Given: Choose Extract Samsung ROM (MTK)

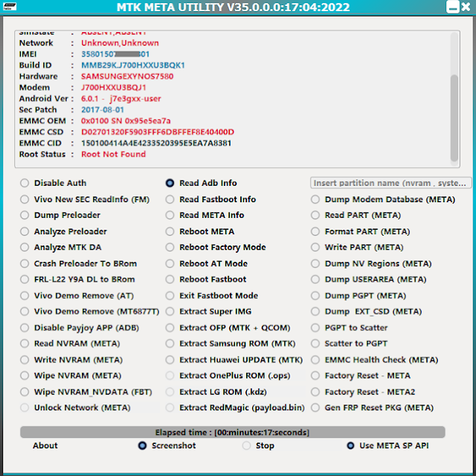Looking at the screenshot, I should (170, 344).
